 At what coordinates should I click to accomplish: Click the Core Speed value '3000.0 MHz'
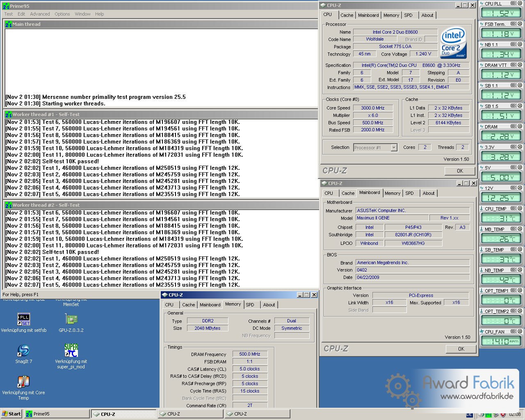(373, 108)
